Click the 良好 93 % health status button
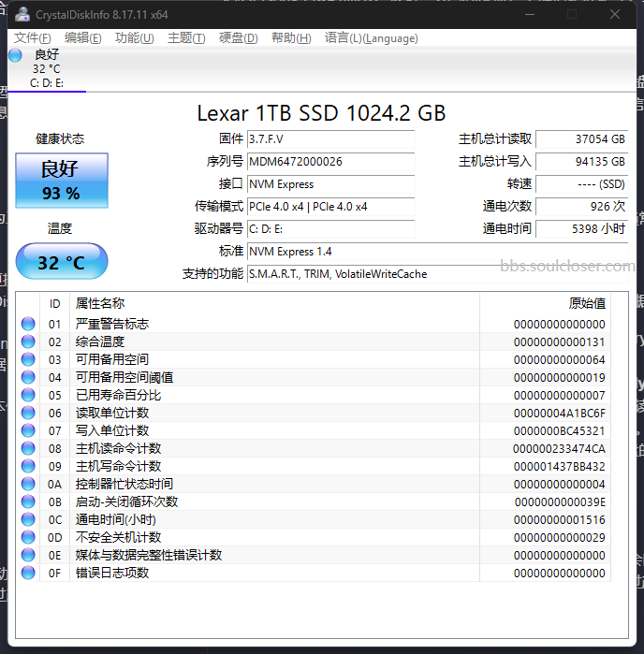 [62, 181]
